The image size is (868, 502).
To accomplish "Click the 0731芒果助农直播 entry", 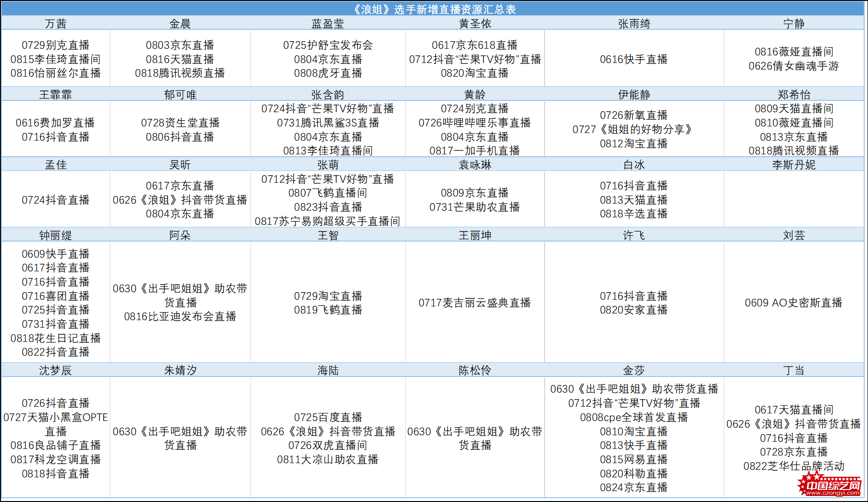I will click(475, 207).
